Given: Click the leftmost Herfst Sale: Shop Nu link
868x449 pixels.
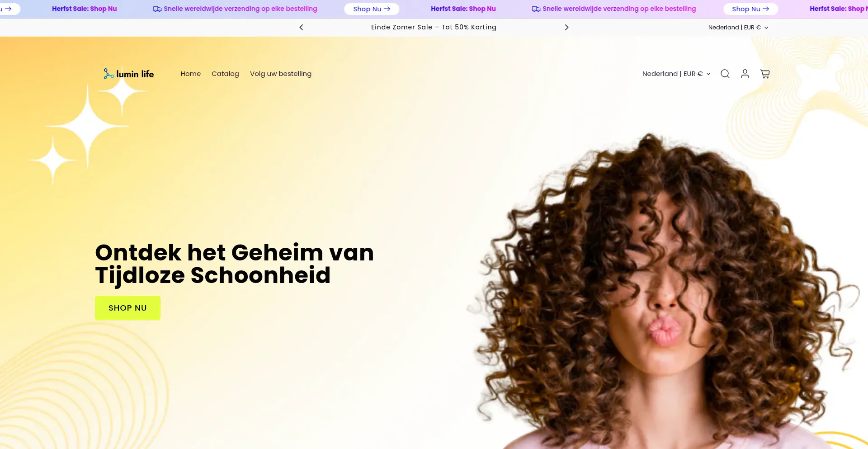Looking at the screenshot, I should (x=85, y=9).
